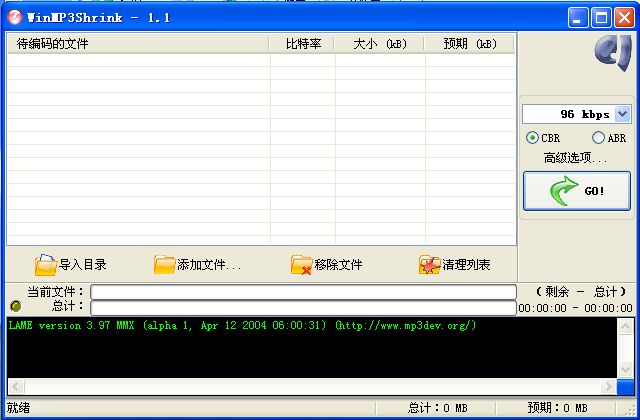Click the blue ear logo
Screen dimensions: 640x420
coord(613,53)
